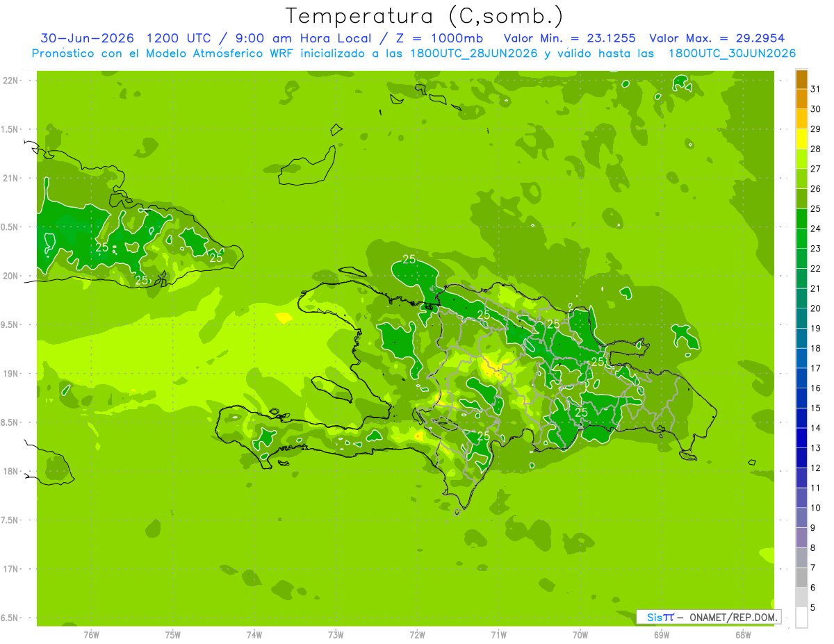This screenshot has height=644, width=834.
Task: Click the "76W" longitude axis label
Action: click(x=91, y=636)
